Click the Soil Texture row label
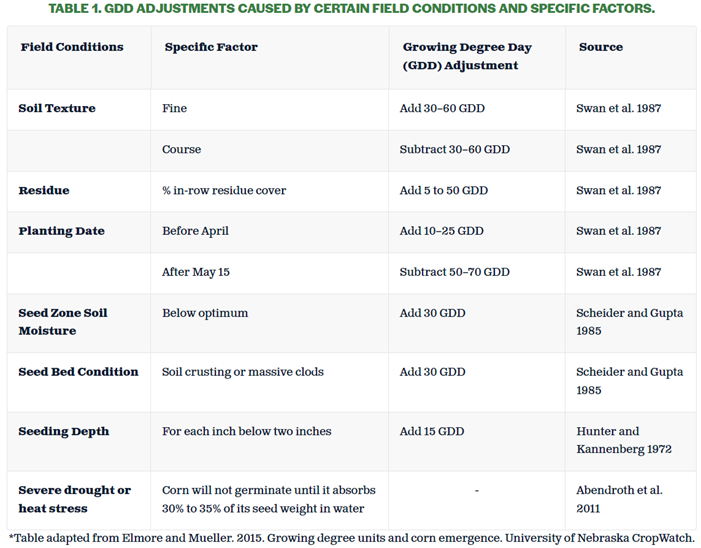Viewport: 701px width, 548px height. (x=57, y=108)
